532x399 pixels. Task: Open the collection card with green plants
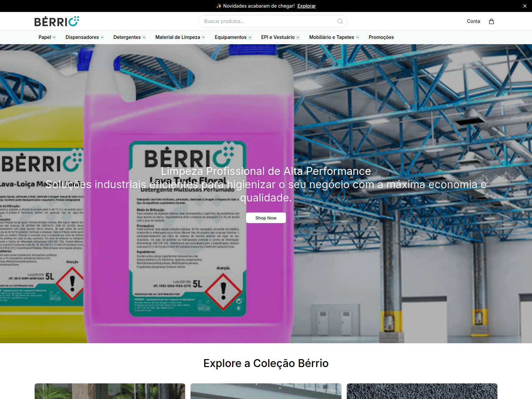tap(110, 391)
